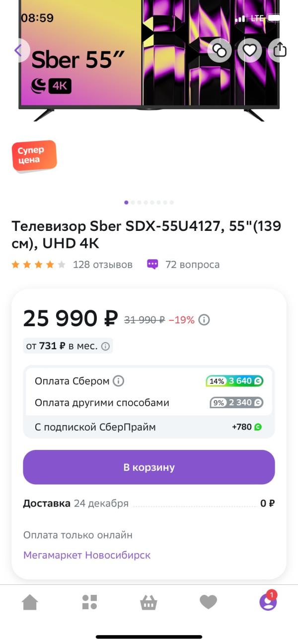
Task: Select second dot in image carousel
Action: pos(133,203)
